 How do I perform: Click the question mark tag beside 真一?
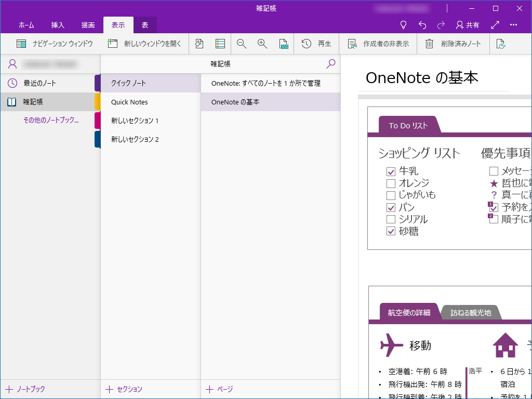point(494,195)
